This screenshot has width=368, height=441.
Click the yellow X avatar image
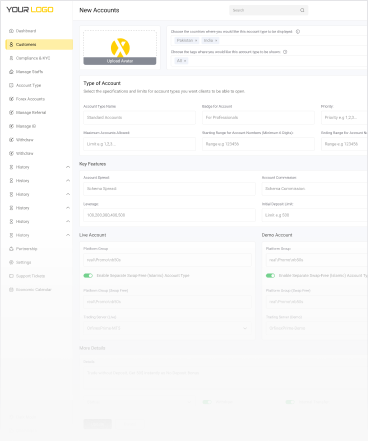point(120,48)
